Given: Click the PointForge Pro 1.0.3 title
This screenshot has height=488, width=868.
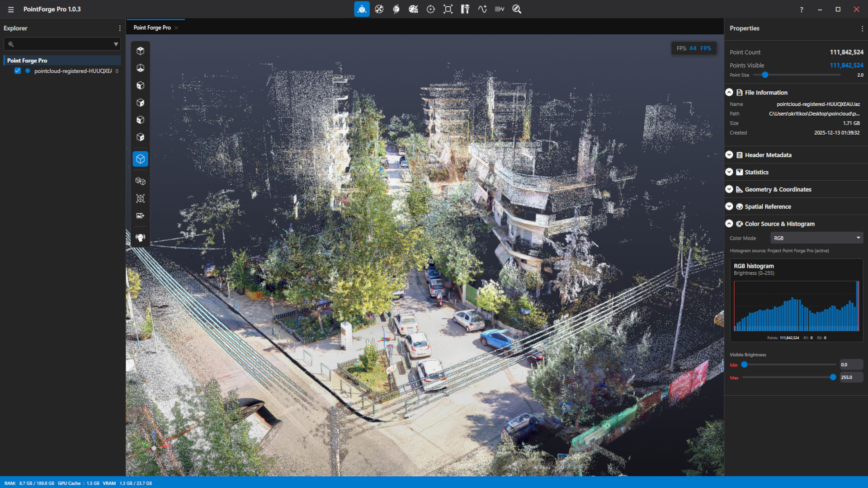Looking at the screenshot, I should pos(52,9).
